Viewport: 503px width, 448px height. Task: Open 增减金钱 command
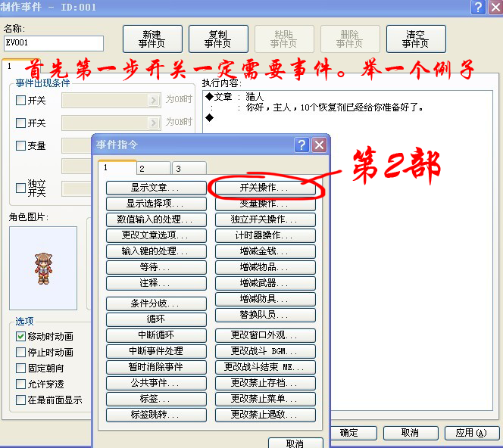tap(265, 251)
